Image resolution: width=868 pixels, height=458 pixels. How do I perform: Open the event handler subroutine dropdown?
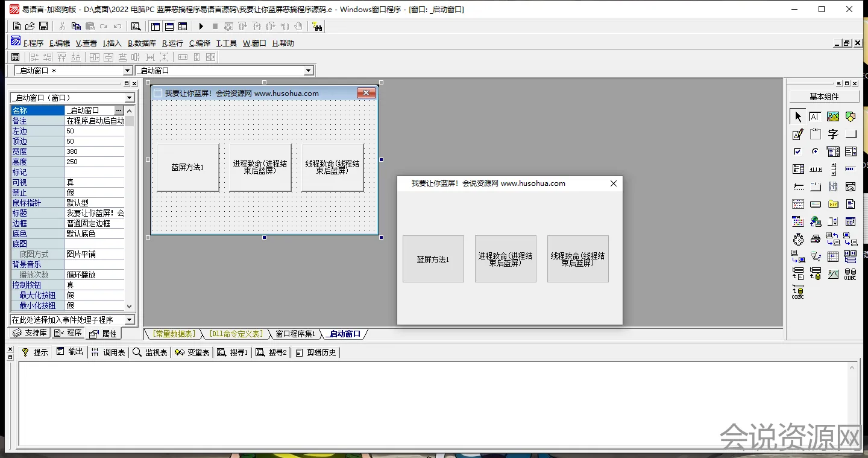129,320
